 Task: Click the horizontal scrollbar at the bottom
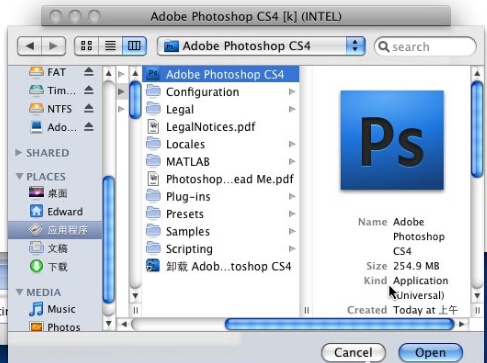pos(339,324)
